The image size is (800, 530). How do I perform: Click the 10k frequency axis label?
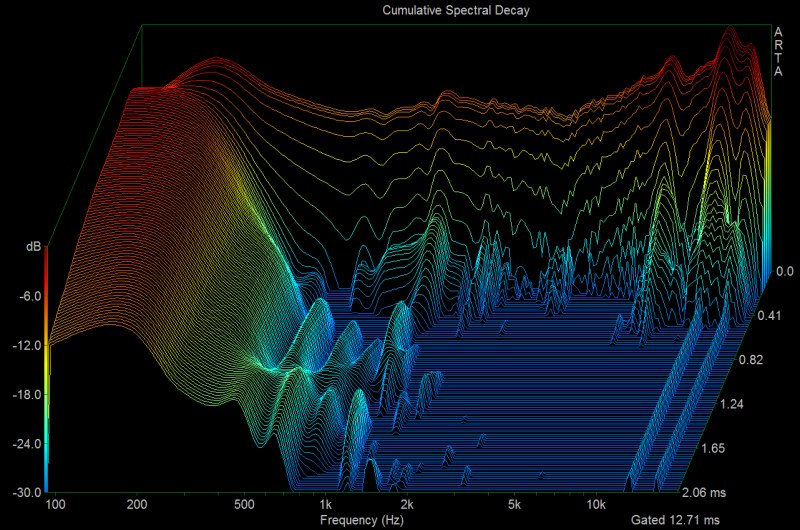coord(595,504)
